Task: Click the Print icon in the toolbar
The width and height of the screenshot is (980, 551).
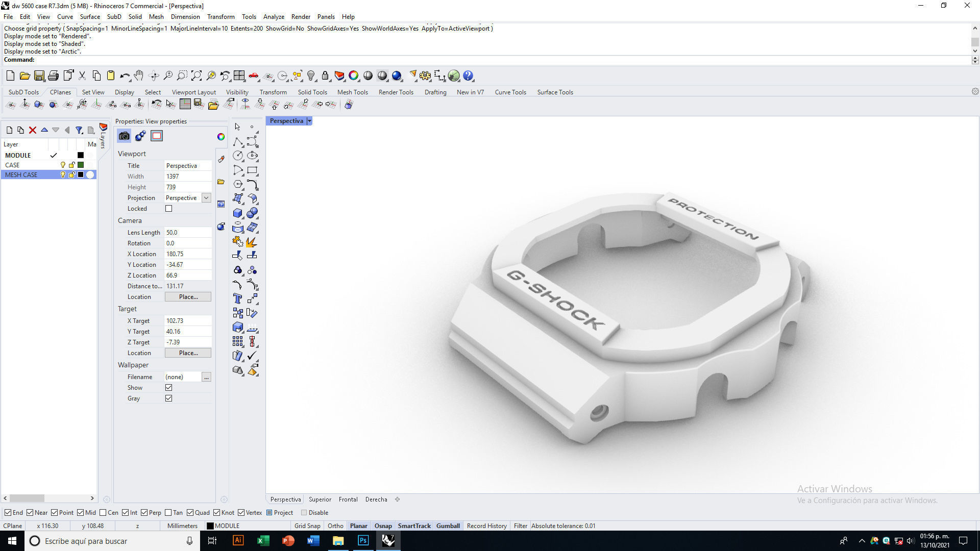Action: click(x=53, y=76)
